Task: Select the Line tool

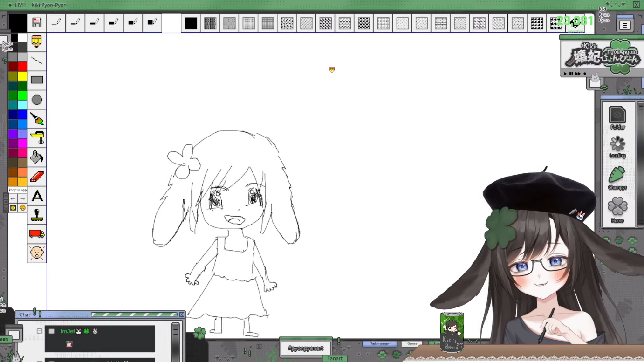Action: (37, 61)
